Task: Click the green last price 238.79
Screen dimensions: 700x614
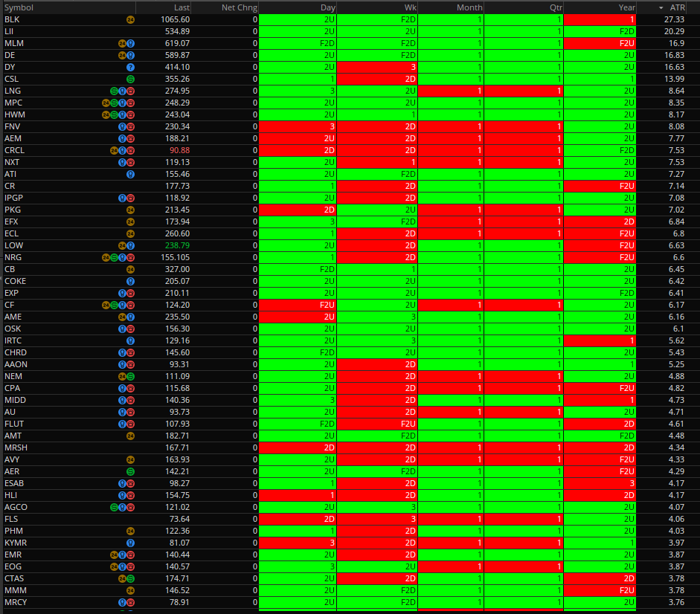Action: 177,246
